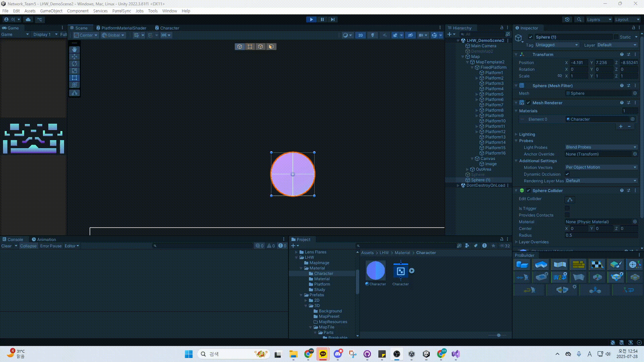
Task: Collapse the Map object in Hierarchy
Action: click(463, 57)
